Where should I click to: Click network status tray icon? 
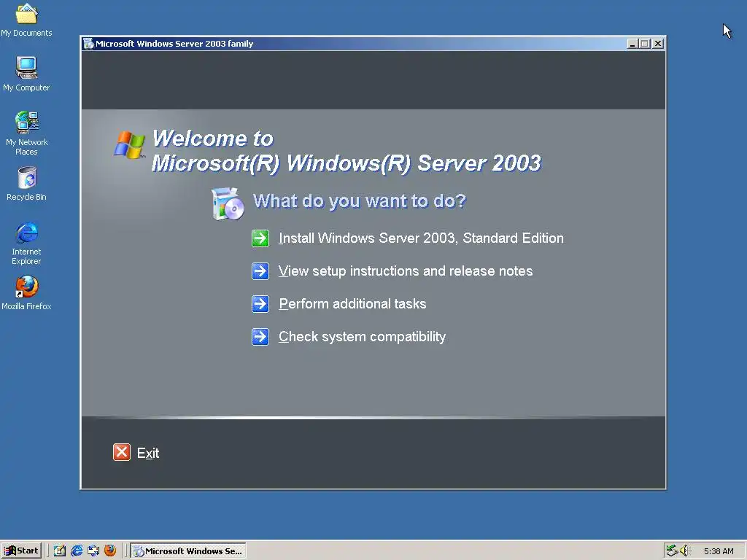[672, 551]
